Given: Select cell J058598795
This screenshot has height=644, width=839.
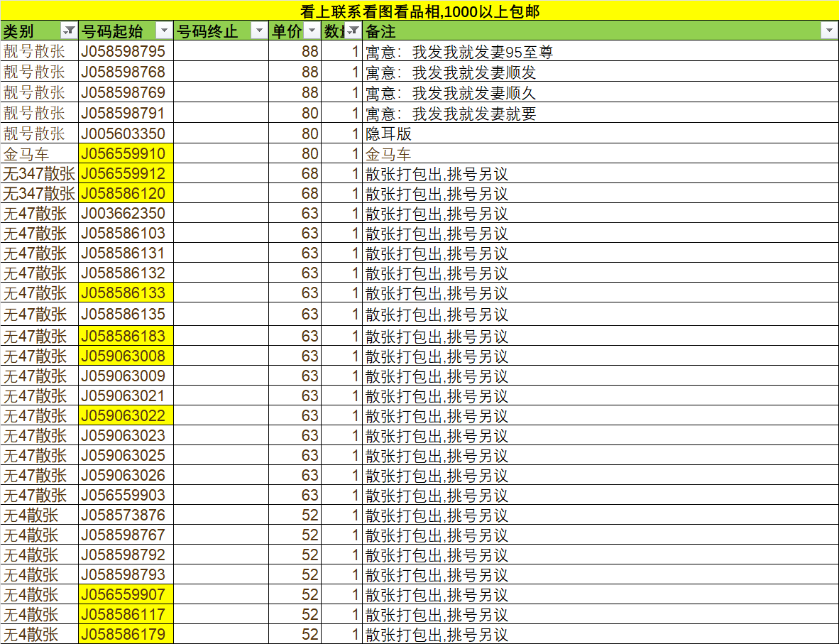Looking at the screenshot, I should 126,51.
